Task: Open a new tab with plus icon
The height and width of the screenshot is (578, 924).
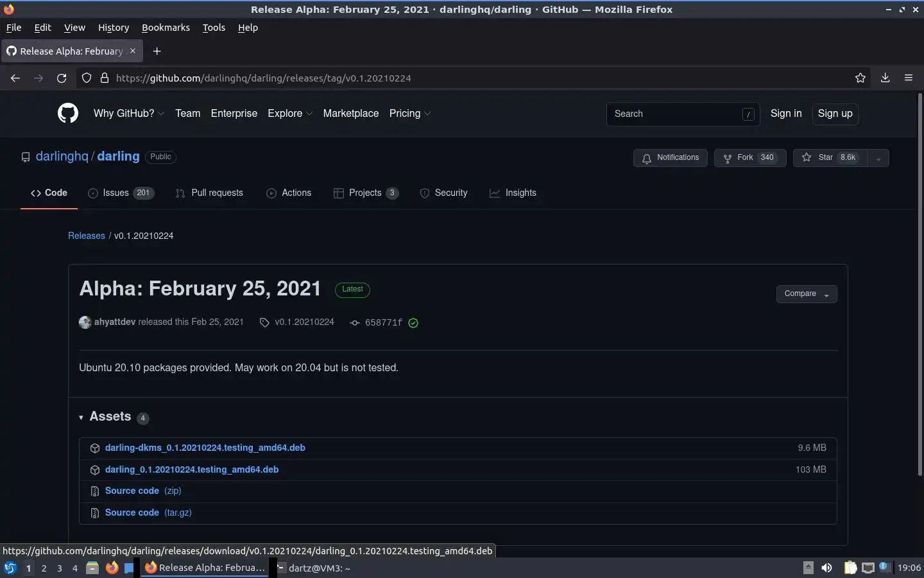Action: tap(157, 51)
